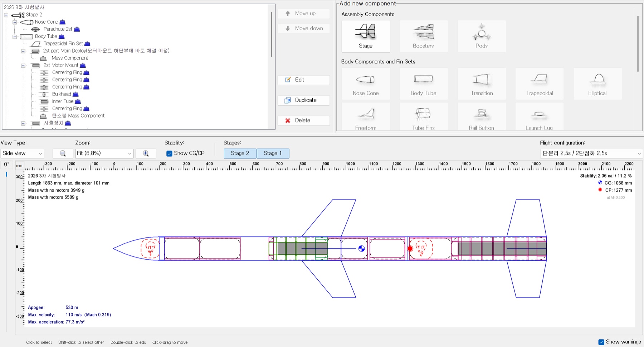Add a Rail Button component

(x=482, y=117)
